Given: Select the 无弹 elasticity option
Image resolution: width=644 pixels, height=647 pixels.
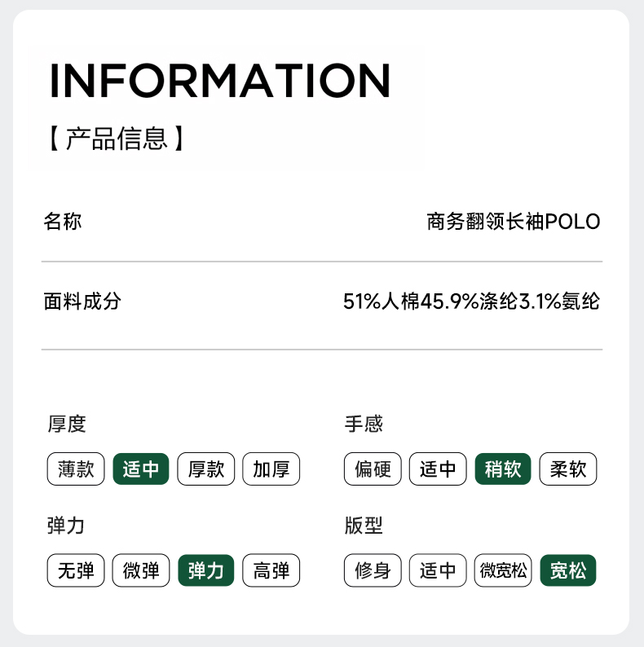Looking at the screenshot, I should click(76, 570).
